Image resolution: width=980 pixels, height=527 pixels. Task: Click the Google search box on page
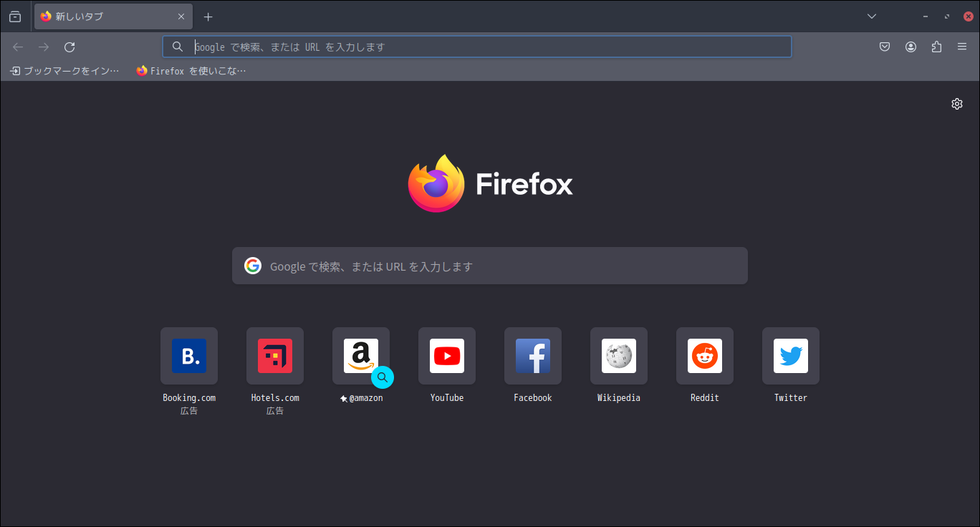(490, 266)
